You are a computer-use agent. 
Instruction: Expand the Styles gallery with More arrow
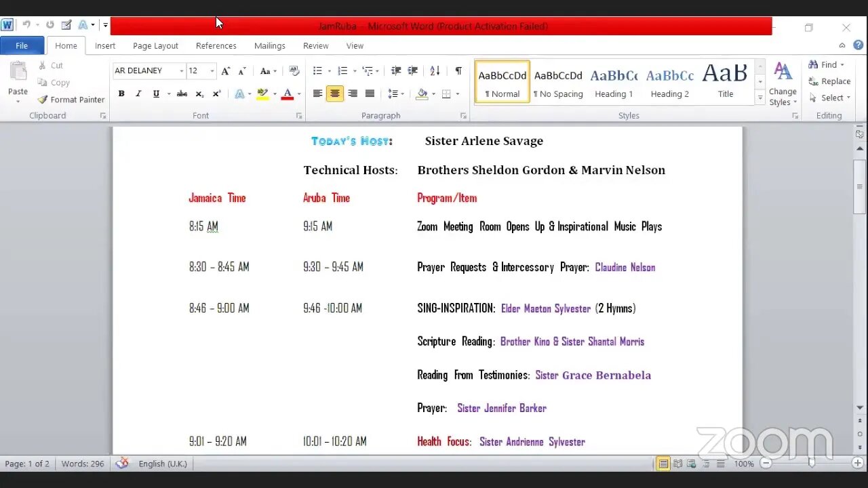point(760,100)
